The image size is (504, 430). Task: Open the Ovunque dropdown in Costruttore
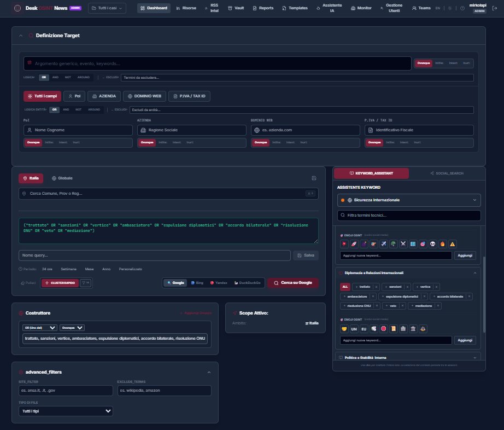(72, 328)
